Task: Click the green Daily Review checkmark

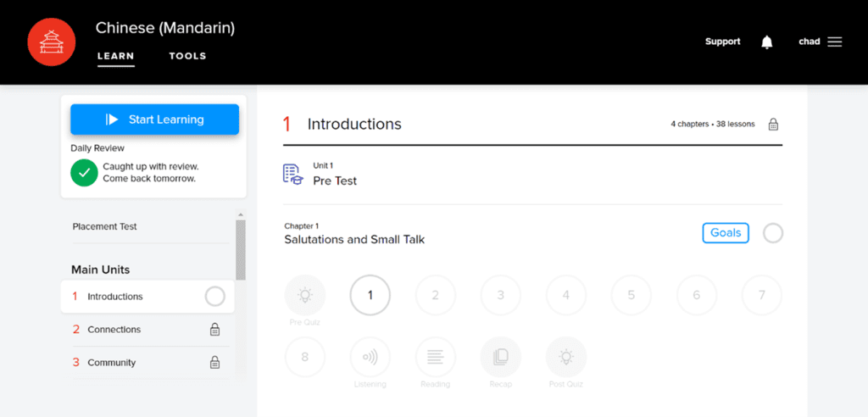Action: click(x=84, y=172)
